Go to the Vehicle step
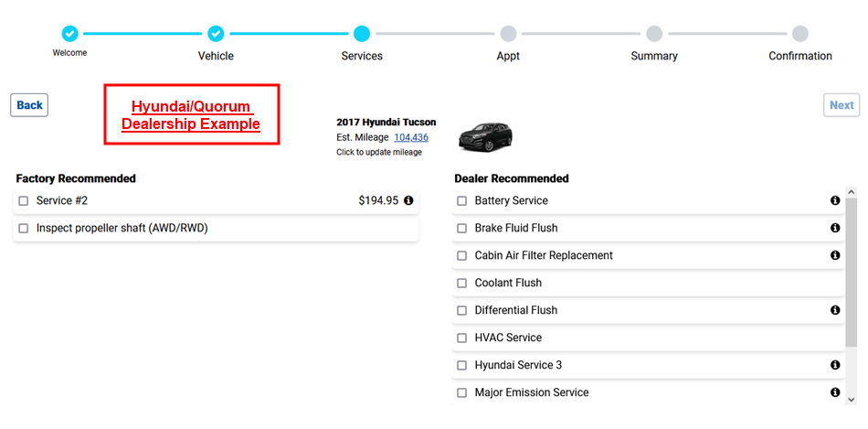 pyautogui.click(x=216, y=34)
